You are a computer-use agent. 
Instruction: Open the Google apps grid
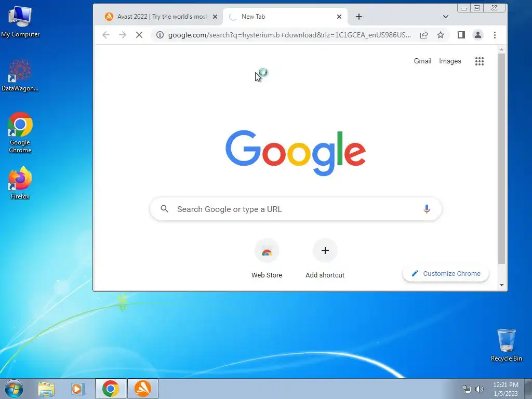coord(480,61)
